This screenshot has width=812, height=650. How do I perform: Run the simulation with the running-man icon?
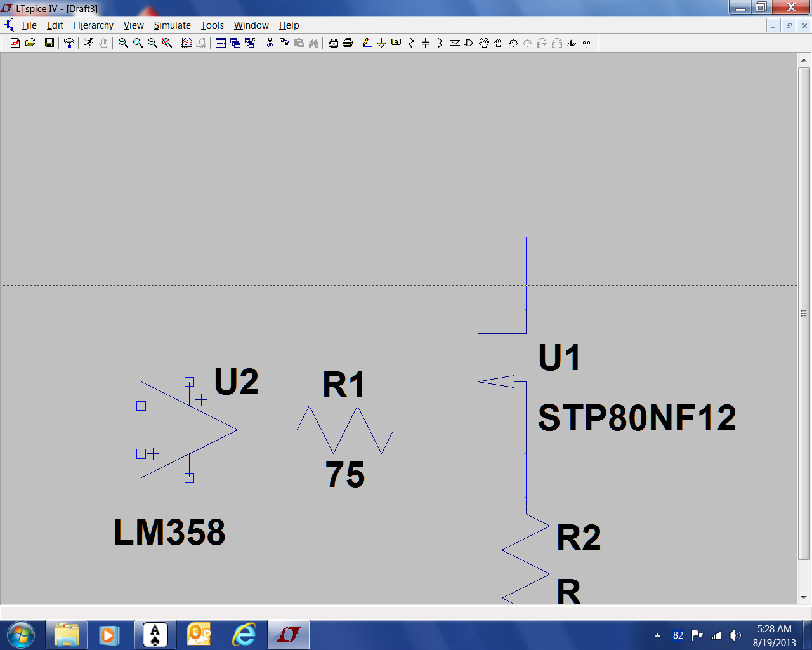(x=88, y=43)
